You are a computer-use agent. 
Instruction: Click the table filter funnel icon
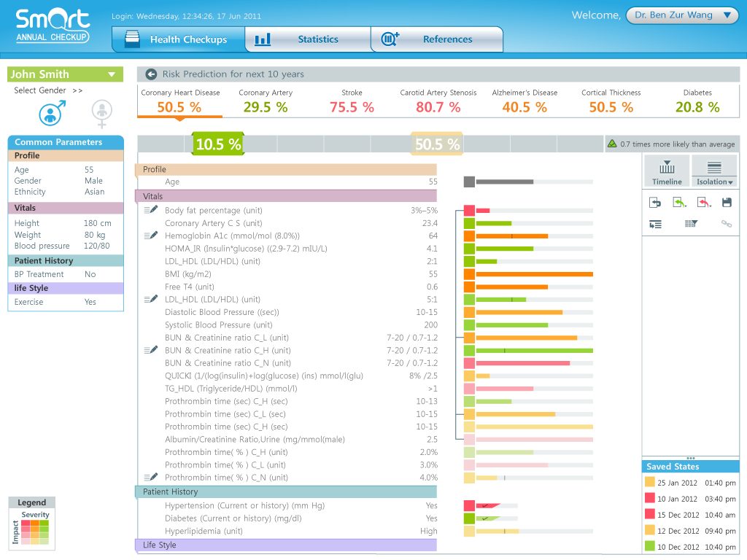691,223
